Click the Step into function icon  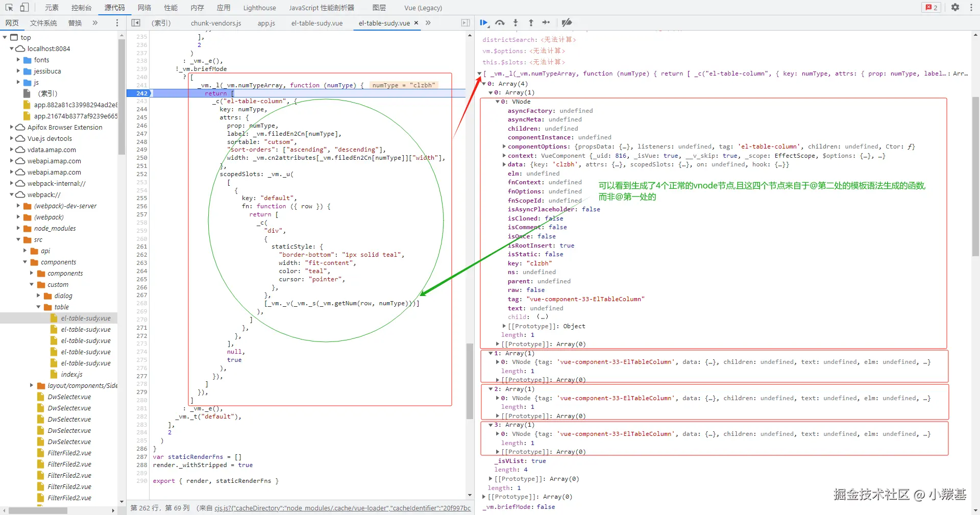click(x=516, y=22)
